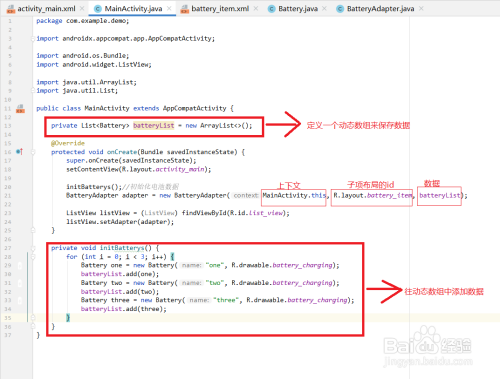Click the list_view id reference
Image resolution: width=500 pixels, height=379 pixels.
(x=266, y=213)
